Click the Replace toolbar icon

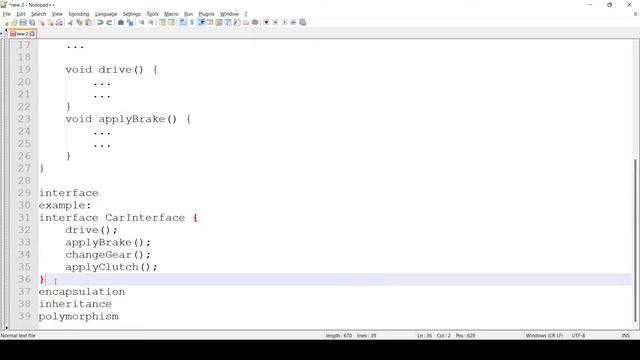130,22
